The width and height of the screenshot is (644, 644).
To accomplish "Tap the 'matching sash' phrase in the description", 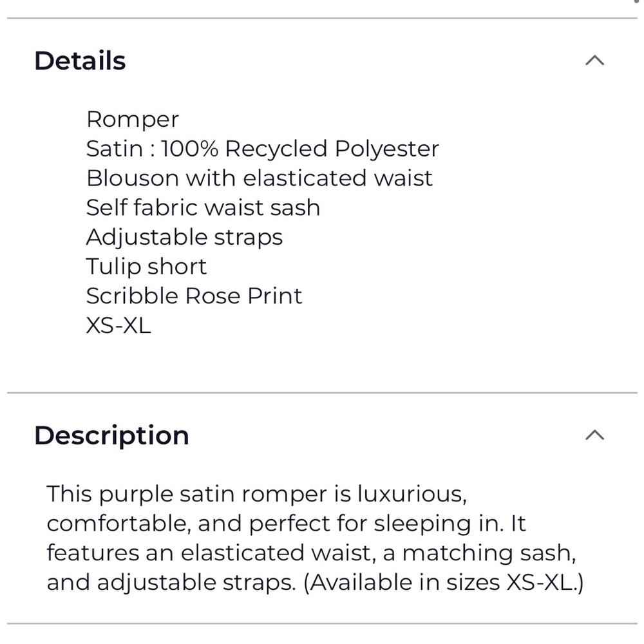I will coord(487,553).
